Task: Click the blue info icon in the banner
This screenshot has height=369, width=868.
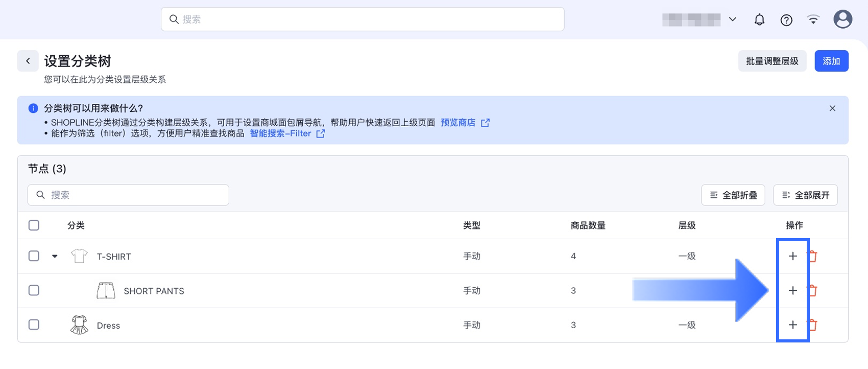Action: pos(33,108)
